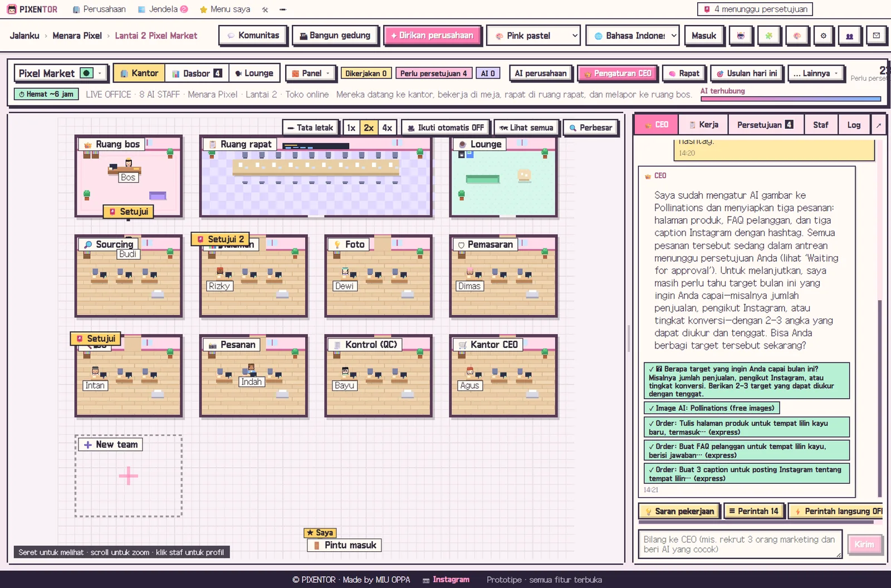
Task: Click the 4 menunggu persetujuan notice
Action: pyautogui.click(x=755, y=9)
